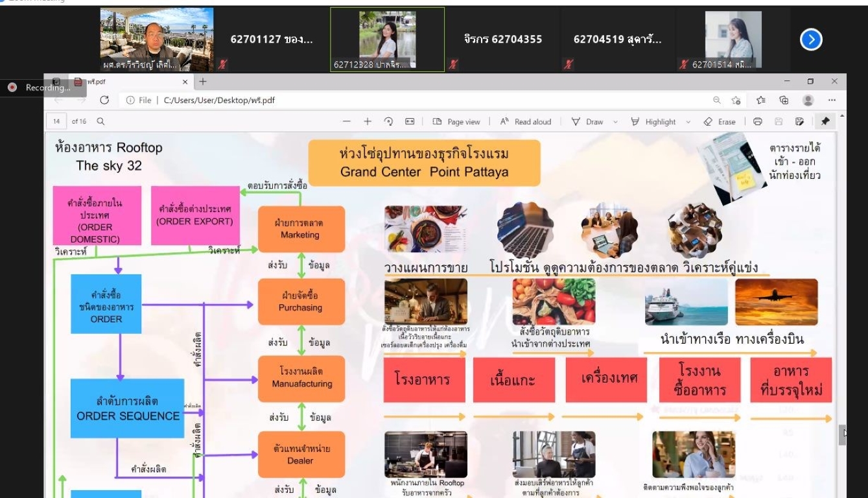The image size is (868, 498).
Task: Expand Draw tool options dropdown
Action: [615, 121]
